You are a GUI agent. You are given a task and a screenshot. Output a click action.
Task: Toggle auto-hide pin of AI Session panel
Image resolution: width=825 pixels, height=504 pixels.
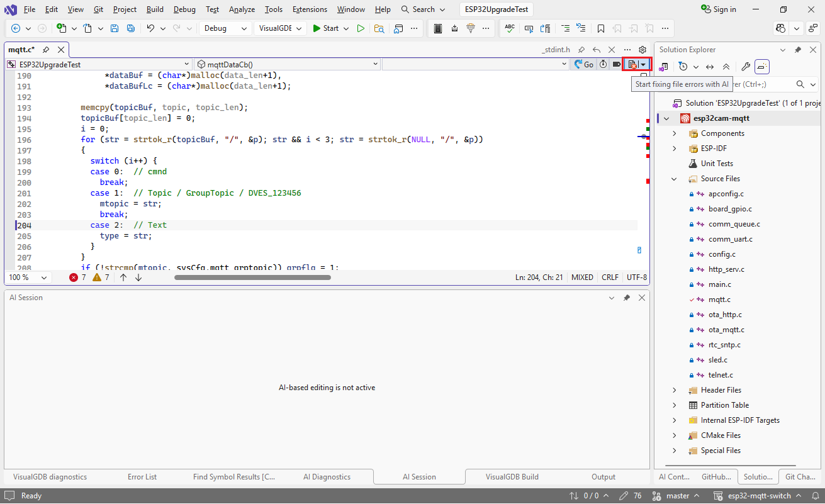[627, 298]
